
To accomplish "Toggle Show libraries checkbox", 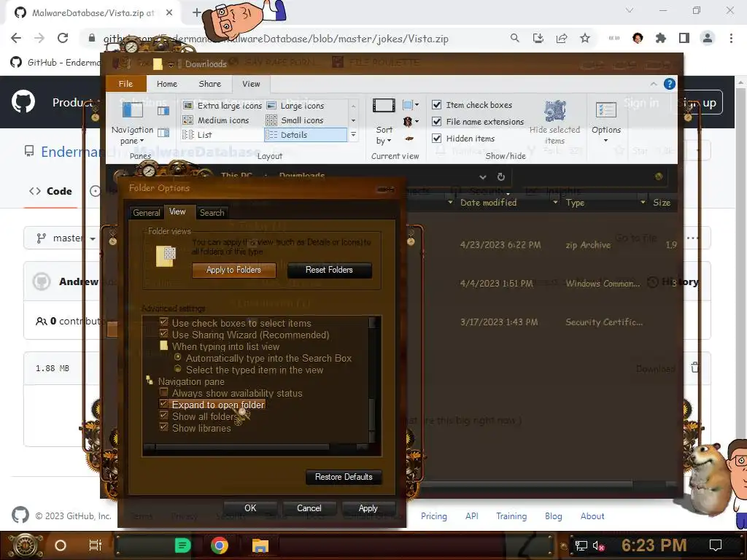I will pyautogui.click(x=163, y=427).
